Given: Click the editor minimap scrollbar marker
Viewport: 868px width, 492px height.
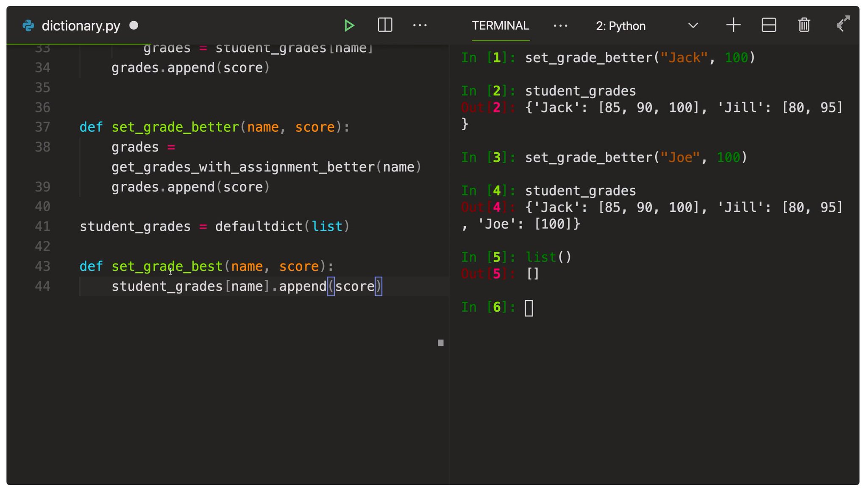Looking at the screenshot, I should click(441, 343).
